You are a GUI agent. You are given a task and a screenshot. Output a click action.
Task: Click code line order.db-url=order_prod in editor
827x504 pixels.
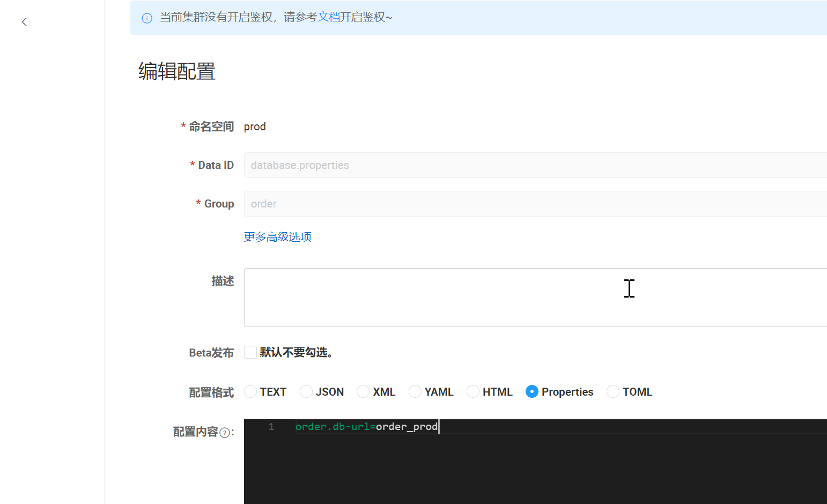coord(367,427)
